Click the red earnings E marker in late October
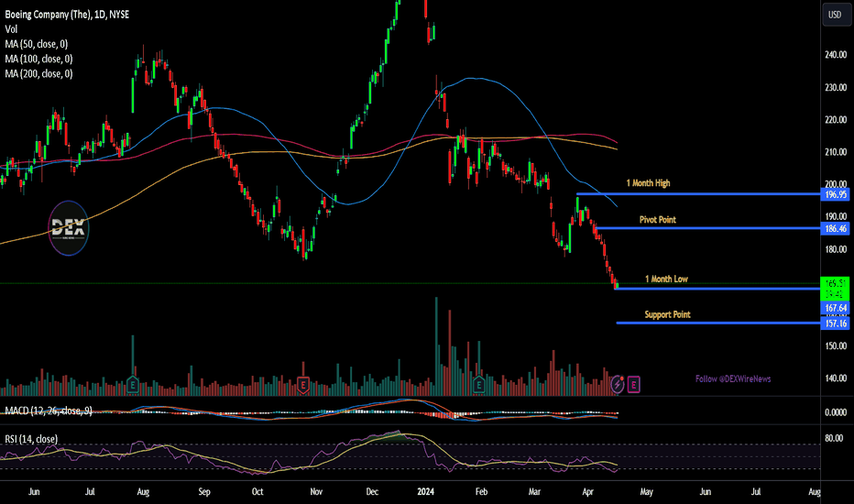 pos(302,385)
